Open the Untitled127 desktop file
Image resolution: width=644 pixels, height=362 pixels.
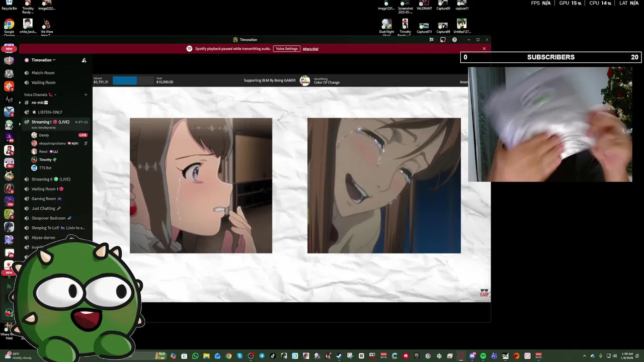click(462, 26)
